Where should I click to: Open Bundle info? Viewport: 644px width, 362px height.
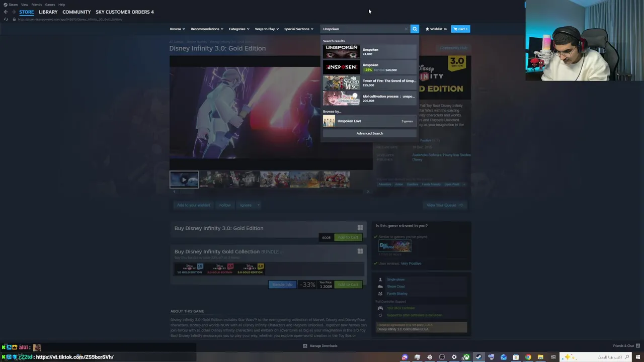(282, 285)
